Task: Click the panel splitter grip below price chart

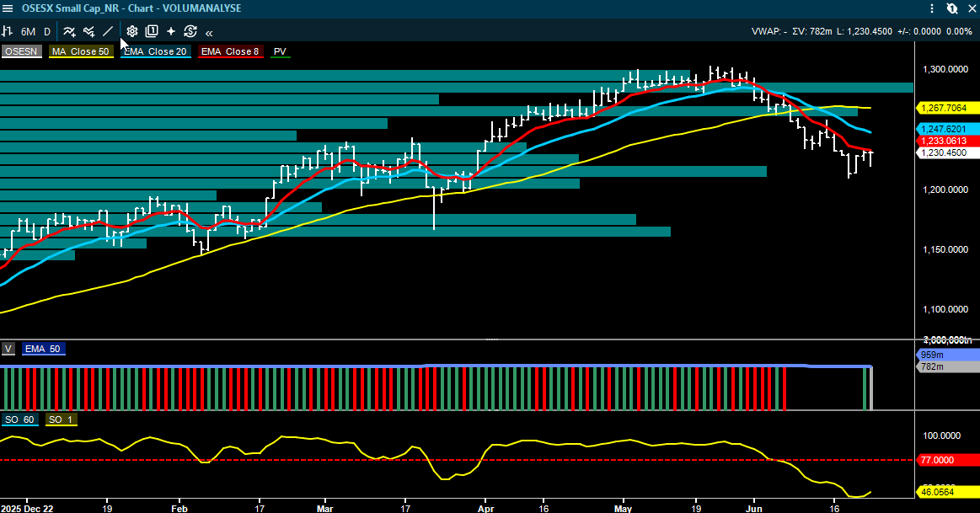Action: (x=492, y=339)
